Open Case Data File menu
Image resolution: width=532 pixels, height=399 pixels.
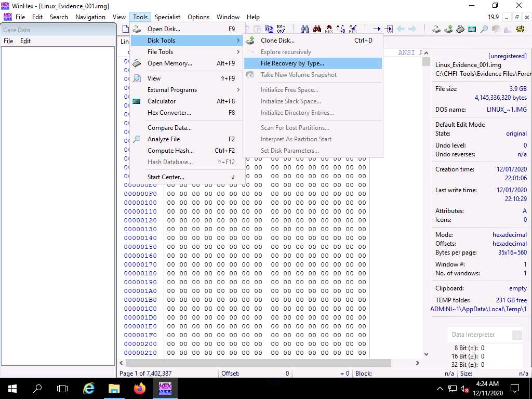(x=8, y=41)
